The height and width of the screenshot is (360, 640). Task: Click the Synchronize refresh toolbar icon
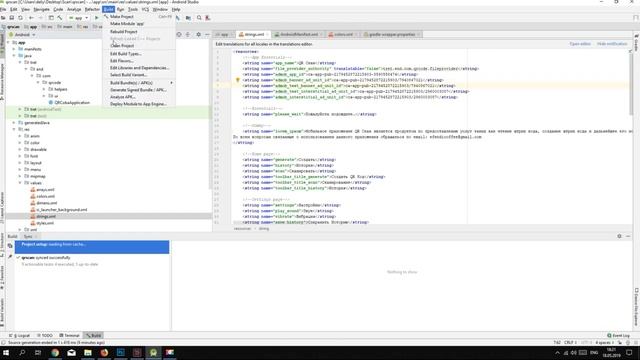click(x=20, y=18)
